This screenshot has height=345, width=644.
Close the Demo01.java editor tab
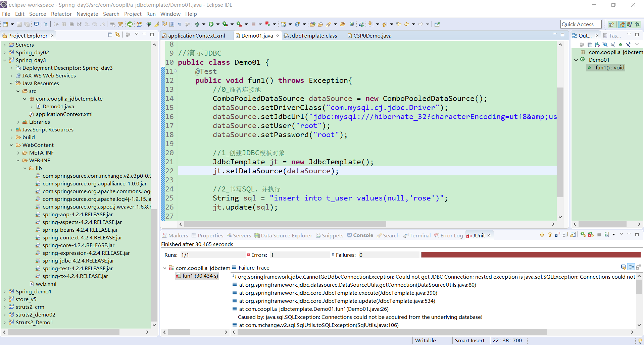coord(278,36)
